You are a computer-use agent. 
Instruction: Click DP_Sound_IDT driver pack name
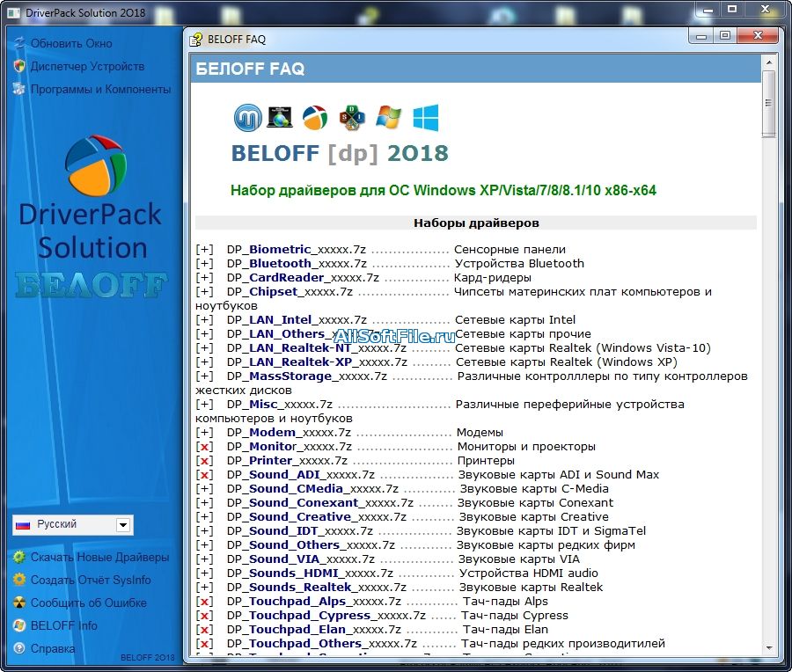pyautogui.click(x=299, y=531)
